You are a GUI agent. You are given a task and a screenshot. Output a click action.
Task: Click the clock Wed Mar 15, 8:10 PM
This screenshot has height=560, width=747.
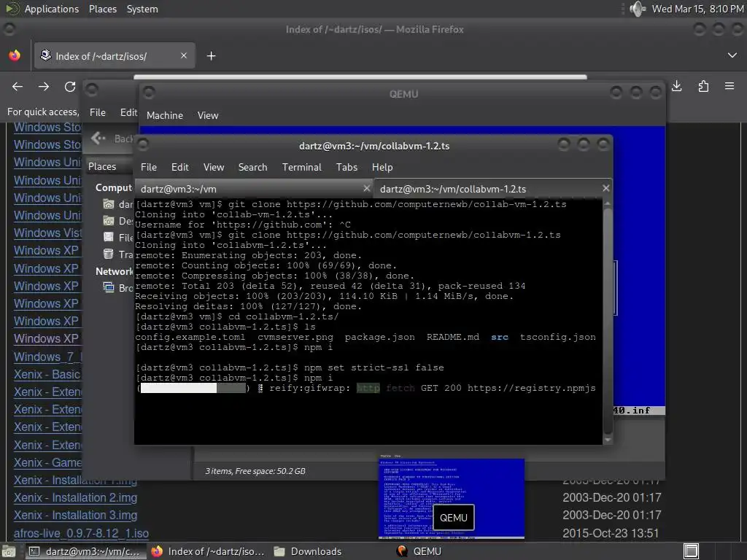coord(697,9)
